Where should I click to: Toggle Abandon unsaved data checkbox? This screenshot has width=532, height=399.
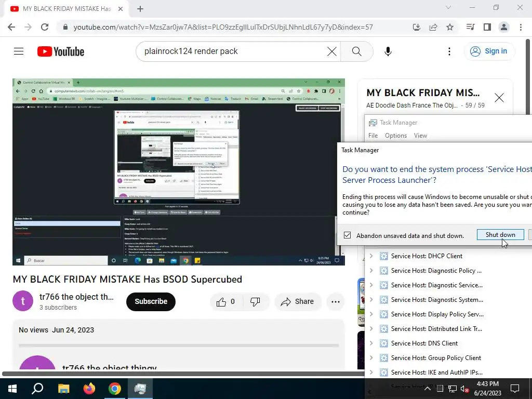(x=347, y=235)
